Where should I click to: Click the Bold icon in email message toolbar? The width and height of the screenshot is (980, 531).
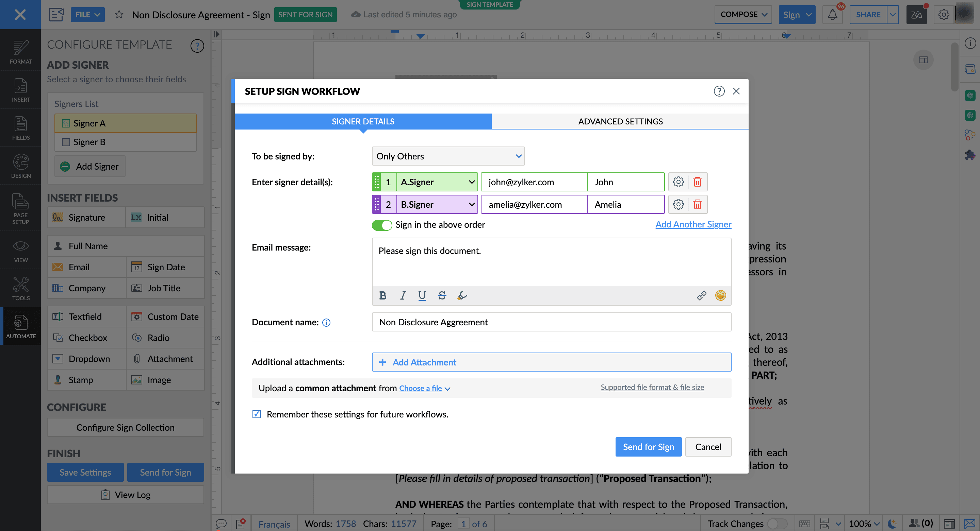[x=383, y=295]
